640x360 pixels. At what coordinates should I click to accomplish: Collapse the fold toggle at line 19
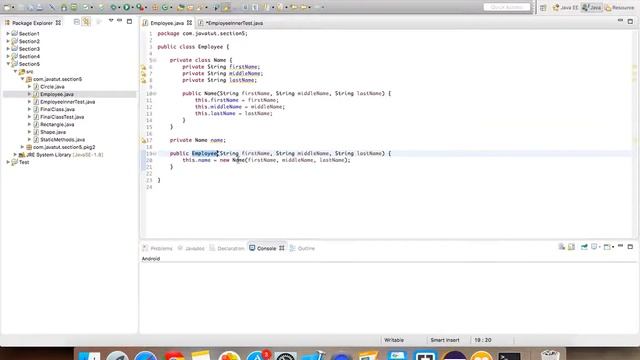155,153
